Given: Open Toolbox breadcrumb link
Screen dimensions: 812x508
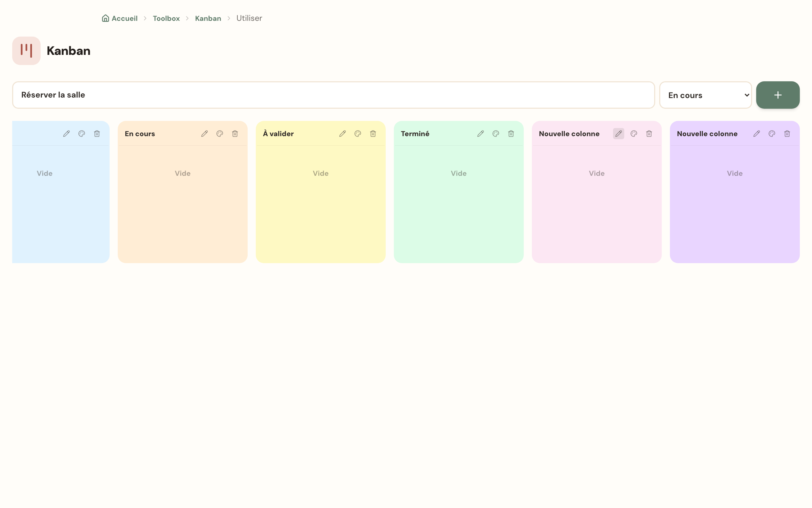Looking at the screenshot, I should [166, 18].
